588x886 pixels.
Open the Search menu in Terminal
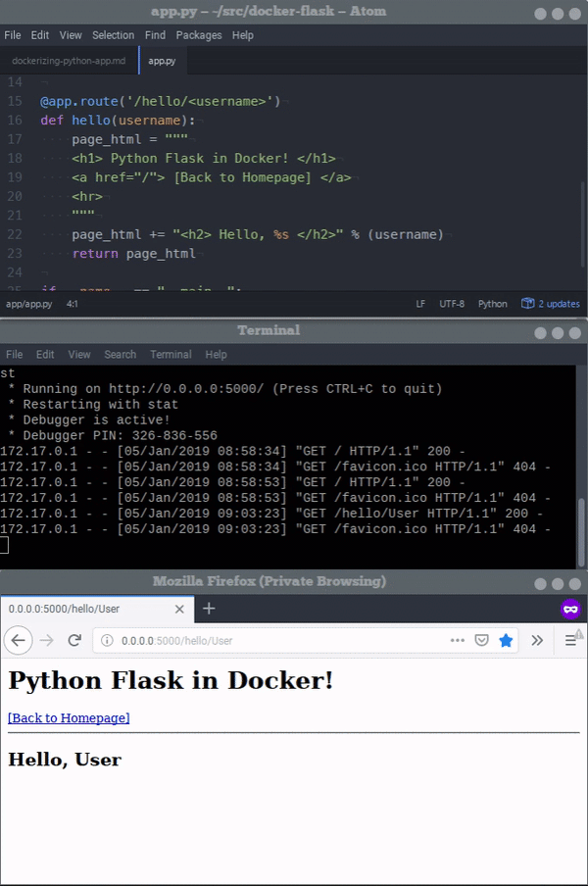point(121,354)
